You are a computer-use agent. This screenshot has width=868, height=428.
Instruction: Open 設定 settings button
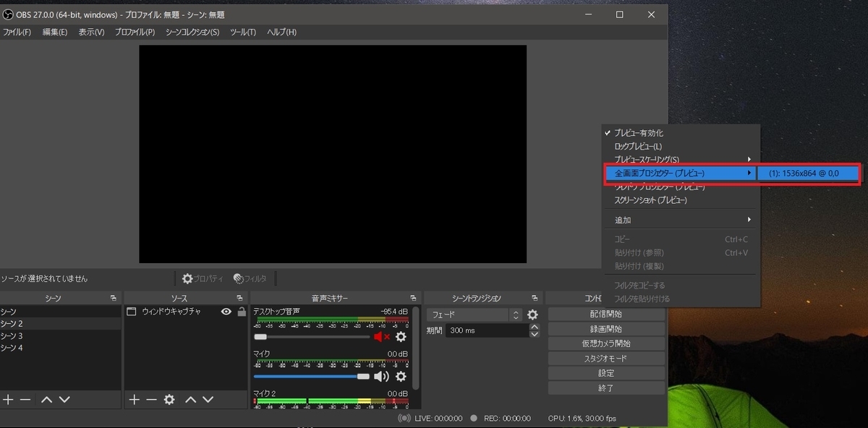click(606, 374)
